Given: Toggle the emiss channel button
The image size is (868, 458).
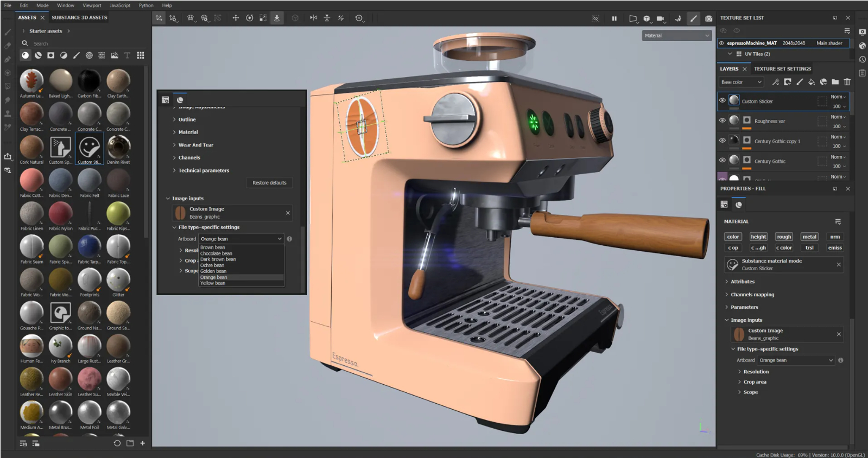Looking at the screenshot, I should [835, 248].
